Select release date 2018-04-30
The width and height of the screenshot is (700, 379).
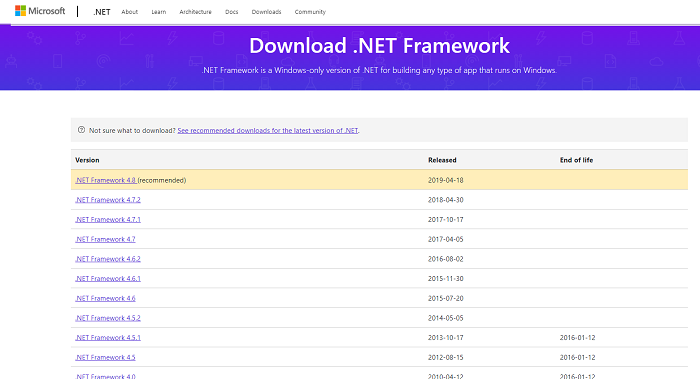tap(446, 200)
